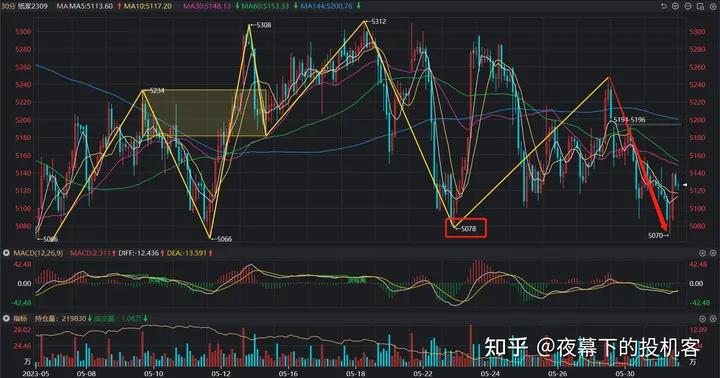Click the MACD(12,26,9) parameter label

coord(38,253)
